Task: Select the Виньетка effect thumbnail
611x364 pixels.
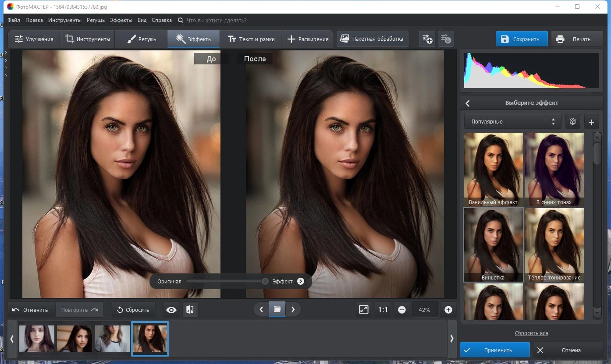Action: pyautogui.click(x=493, y=244)
